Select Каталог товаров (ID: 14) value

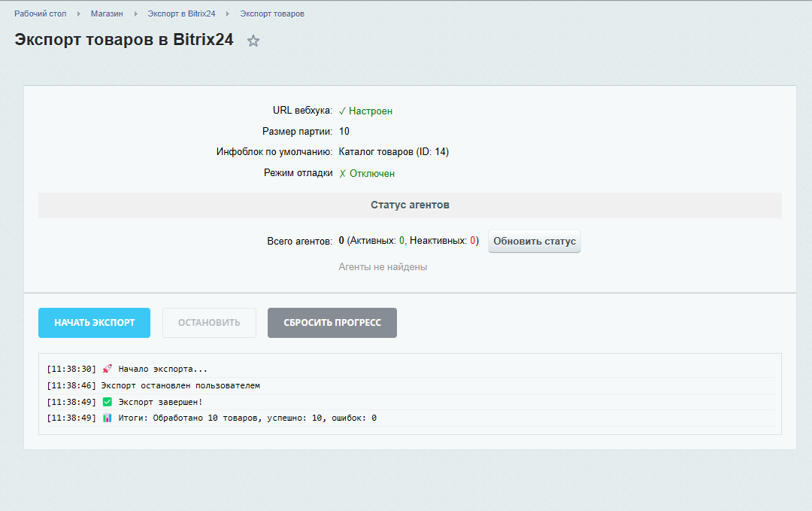(393, 152)
